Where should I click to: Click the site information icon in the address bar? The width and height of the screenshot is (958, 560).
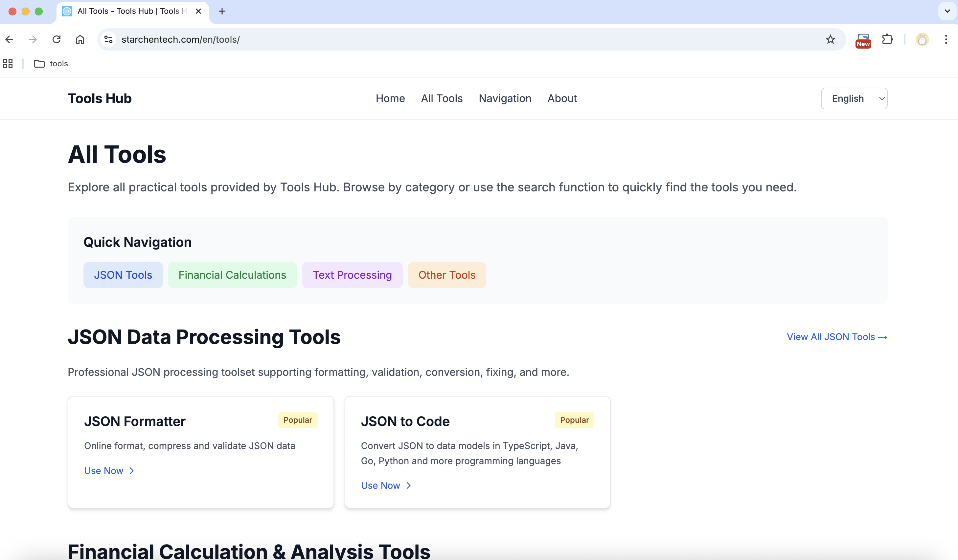click(x=108, y=39)
